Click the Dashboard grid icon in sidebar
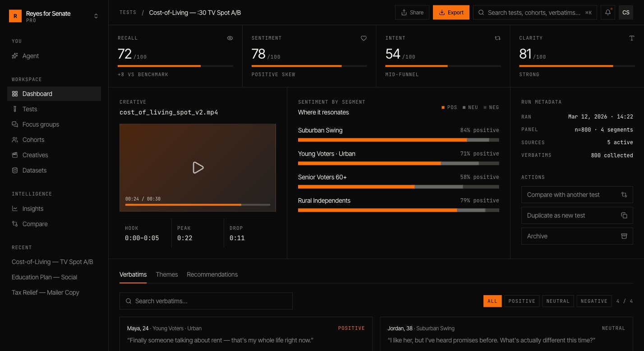 pyautogui.click(x=15, y=94)
